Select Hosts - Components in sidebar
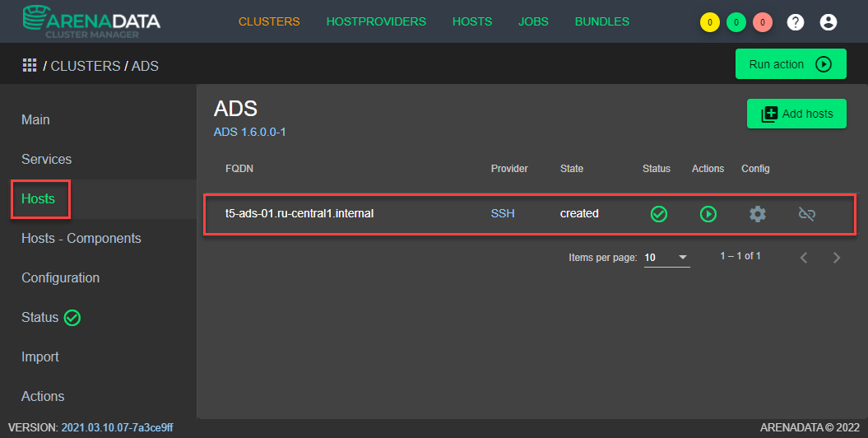 81,239
